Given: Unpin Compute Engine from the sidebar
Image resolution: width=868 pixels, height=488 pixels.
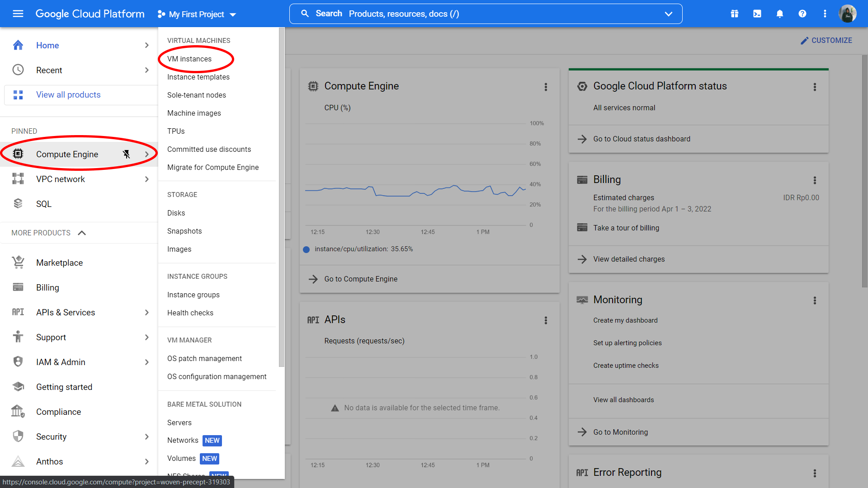Looking at the screenshot, I should [x=127, y=154].
